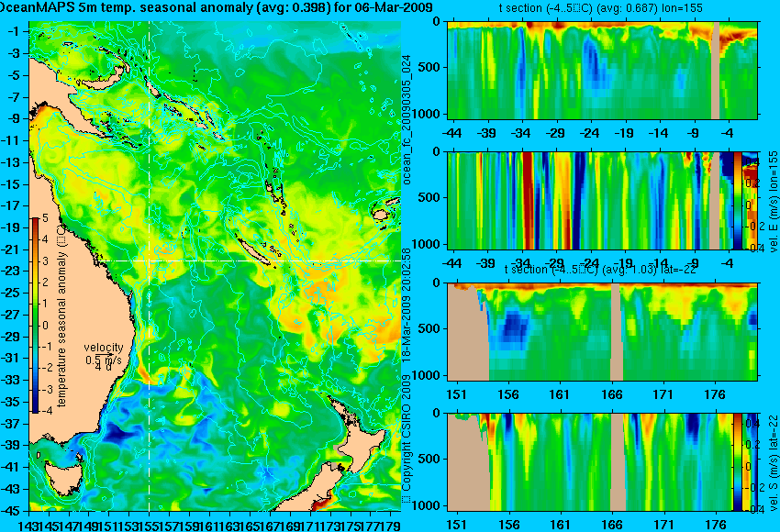Click longitude label '155' on main map axis
The image size is (780, 532).
click(150, 525)
